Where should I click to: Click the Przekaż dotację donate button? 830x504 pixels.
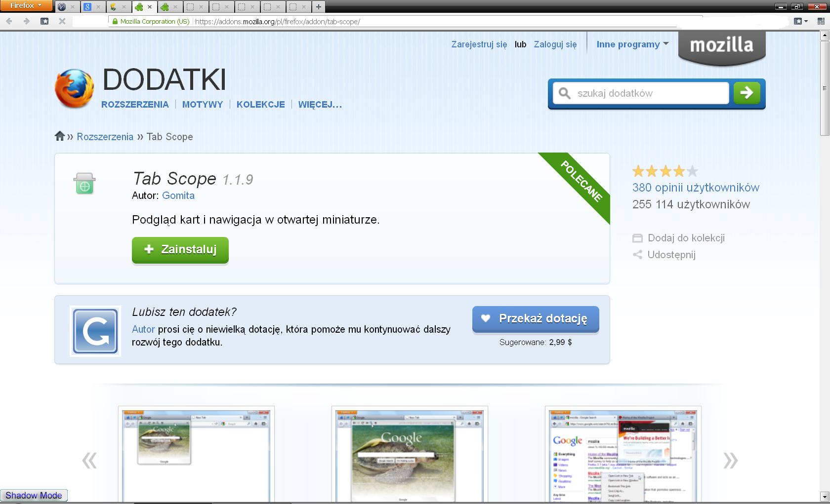(x=536, y=319)
